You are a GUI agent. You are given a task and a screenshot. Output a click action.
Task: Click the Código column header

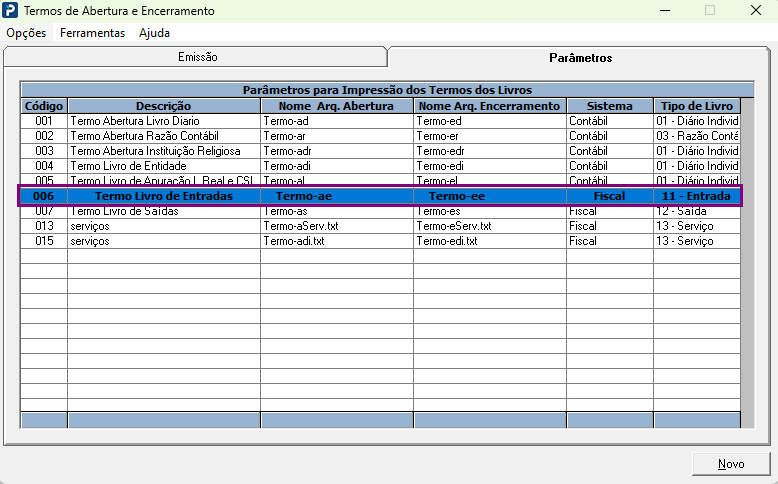44,106
